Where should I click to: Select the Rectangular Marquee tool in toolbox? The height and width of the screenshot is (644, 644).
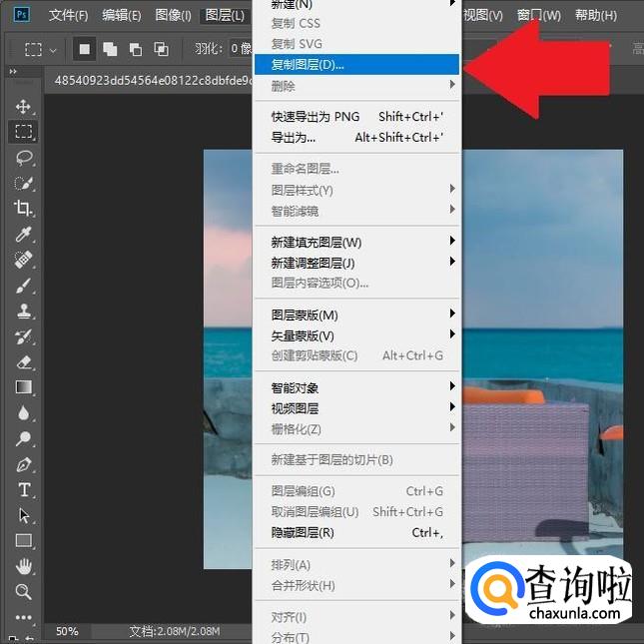[23, 132]
